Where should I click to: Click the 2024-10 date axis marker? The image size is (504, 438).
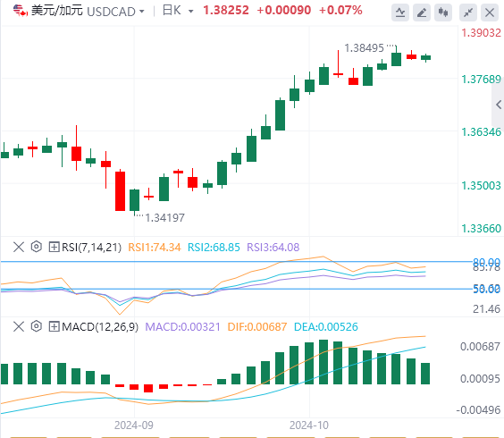309,425
